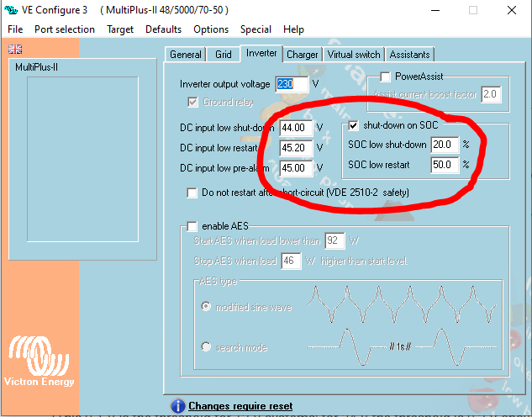The height and width of the screenshot is (417, 532).
Task: Click the SOC low restart value field
Action: (x=445, y=164)
